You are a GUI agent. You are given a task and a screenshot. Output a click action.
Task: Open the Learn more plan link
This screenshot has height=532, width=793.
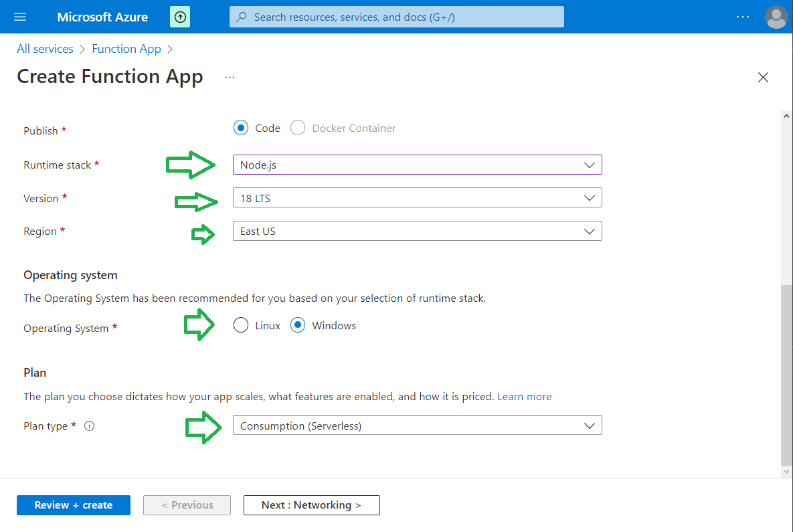[x=525, y=396]
